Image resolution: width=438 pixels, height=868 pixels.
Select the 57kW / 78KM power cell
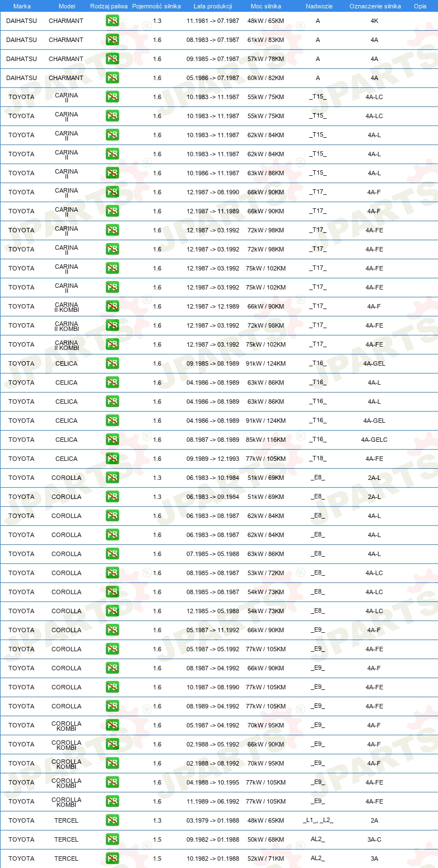[x=265, y=59]
